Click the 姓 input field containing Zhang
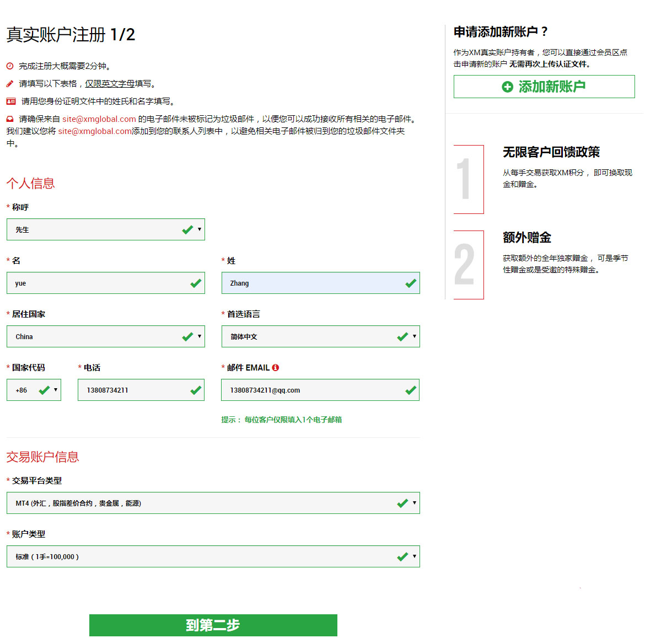This screenshot has height=638, width=672. pos(321,283)
